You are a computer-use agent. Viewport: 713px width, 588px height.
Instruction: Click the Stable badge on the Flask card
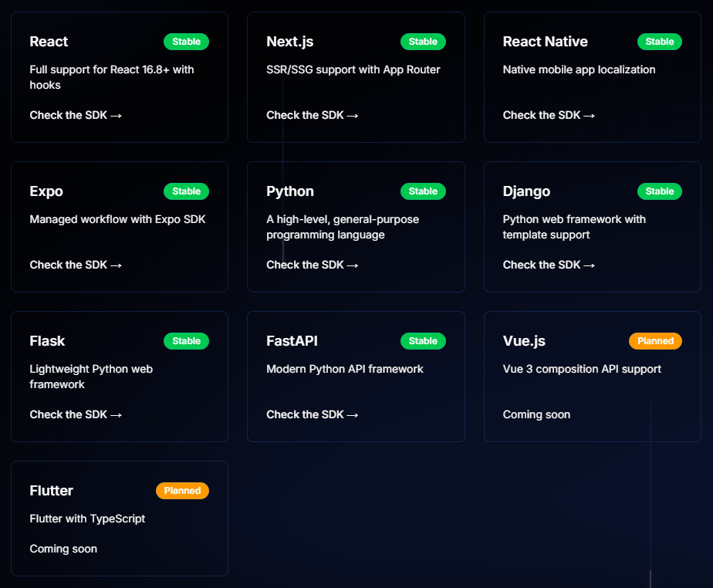tap(187, 340)
